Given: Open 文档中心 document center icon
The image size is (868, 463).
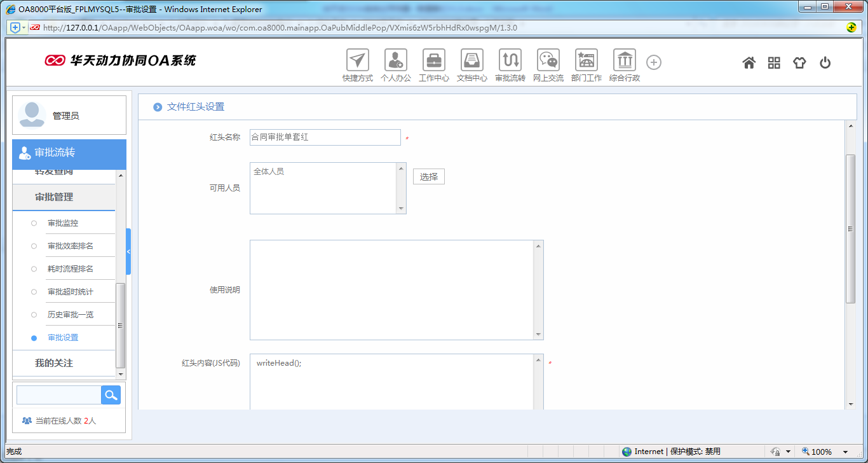Looking at the screenshot, I should pyautogui.click(x=472, y=60).
